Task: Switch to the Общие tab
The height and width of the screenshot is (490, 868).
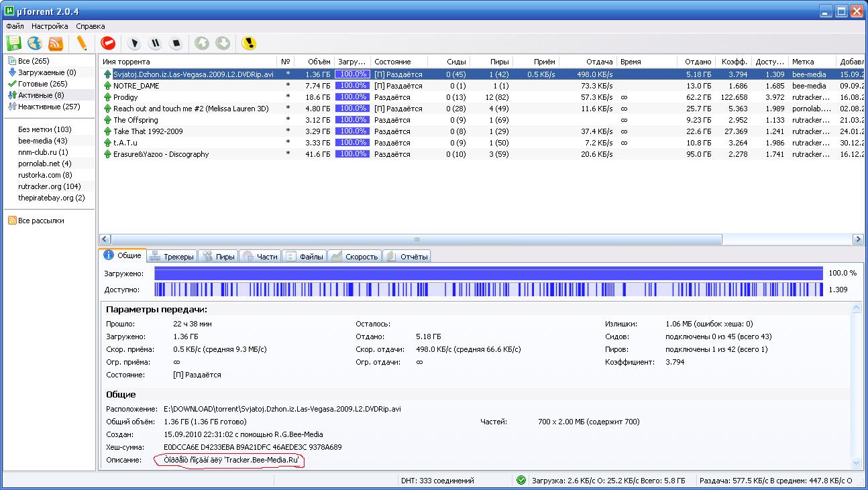Action: 121,255
